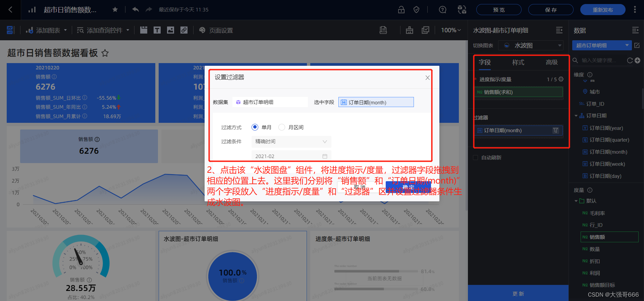Open the 超市订单明细 dataset dropdown

(602, 45)
